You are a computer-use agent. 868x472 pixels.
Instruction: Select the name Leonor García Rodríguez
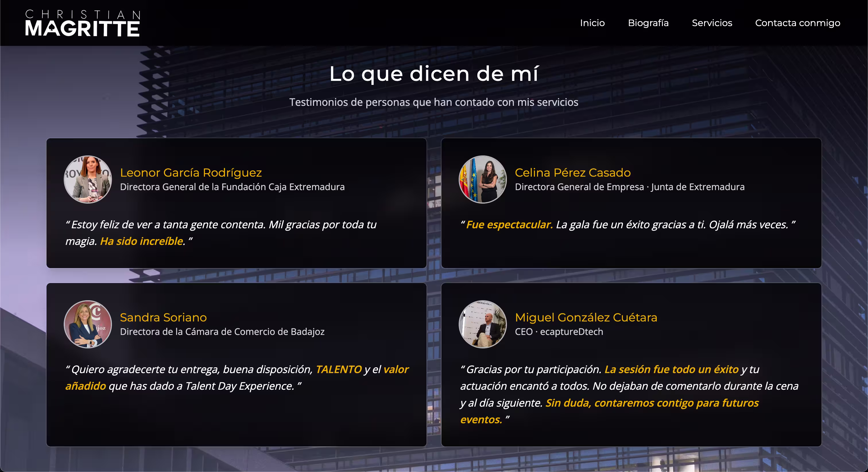coord(191,172)
